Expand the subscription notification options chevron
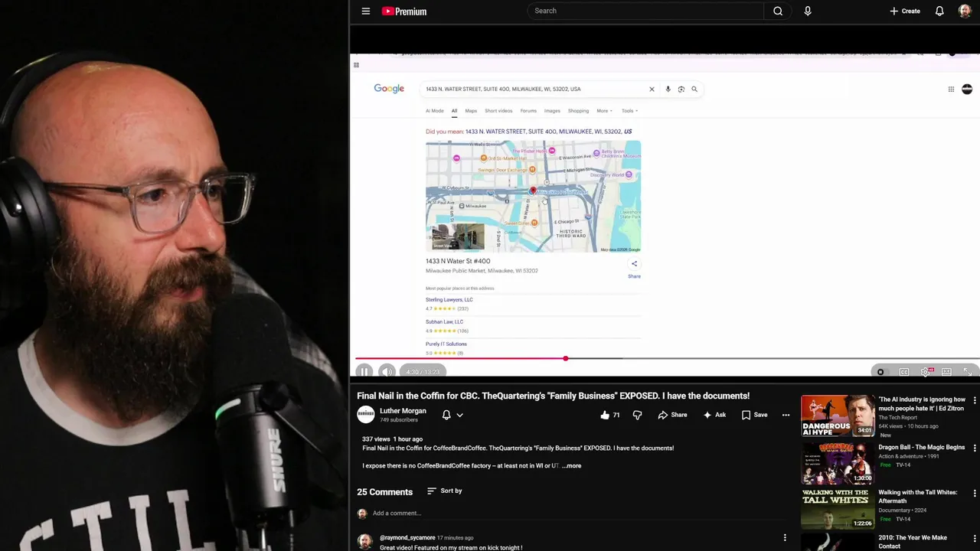 [x=459, y=415]
